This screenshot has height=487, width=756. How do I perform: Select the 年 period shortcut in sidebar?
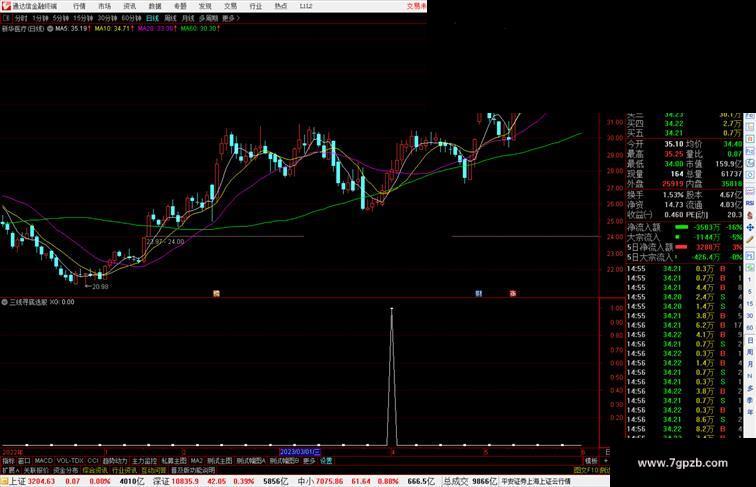pyautogui.click(x=750, y=412)
